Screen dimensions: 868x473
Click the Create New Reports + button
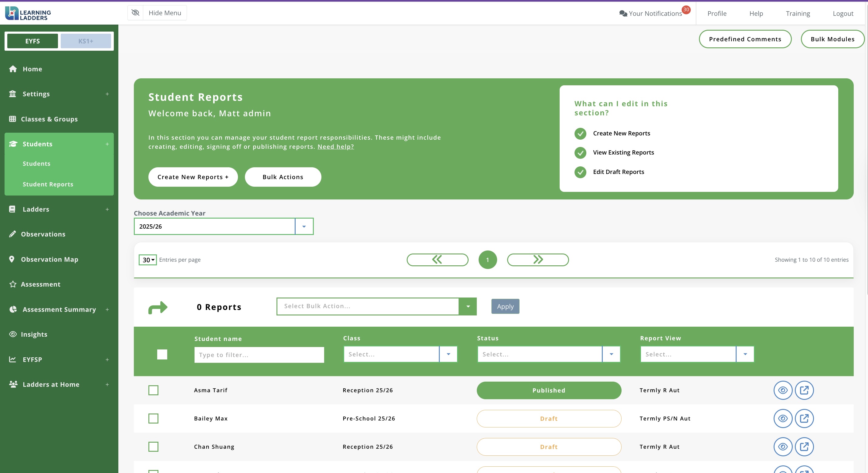point(193,177)
